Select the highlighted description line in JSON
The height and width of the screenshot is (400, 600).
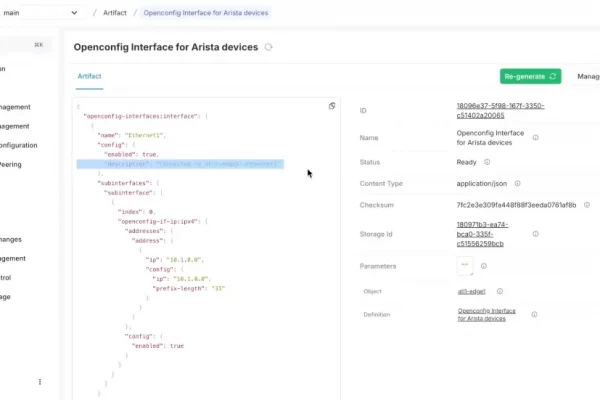[180, 164]
